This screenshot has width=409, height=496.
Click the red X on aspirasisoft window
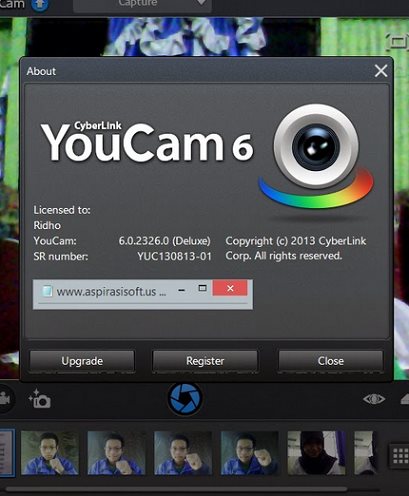[230, 288]
